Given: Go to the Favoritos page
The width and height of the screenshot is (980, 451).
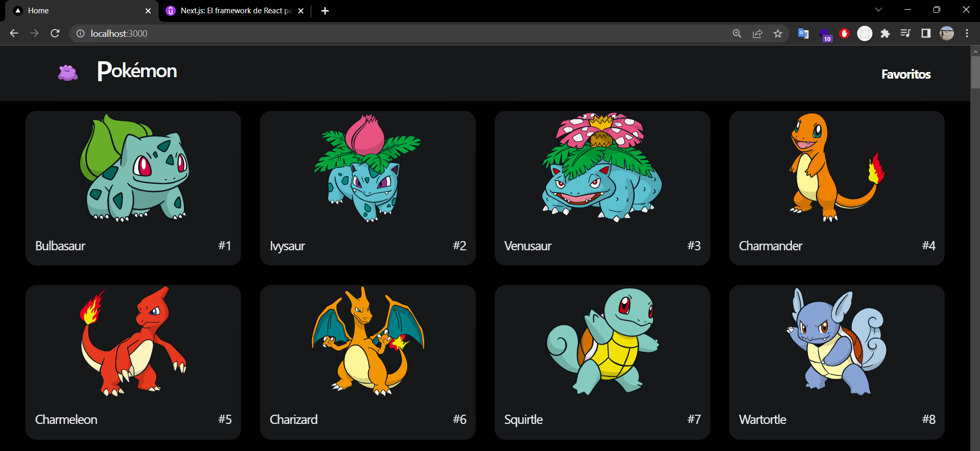Looking at the screenshot, I should [906, 74].
